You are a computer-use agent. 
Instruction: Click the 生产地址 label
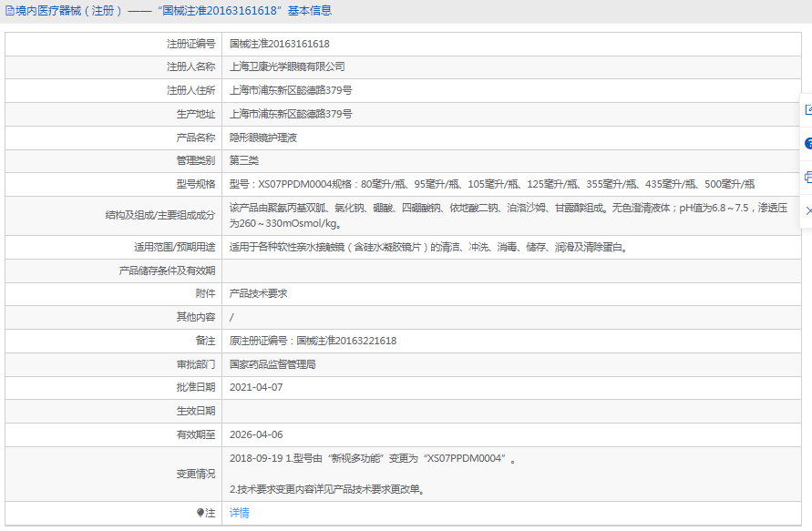click(196, 114)
